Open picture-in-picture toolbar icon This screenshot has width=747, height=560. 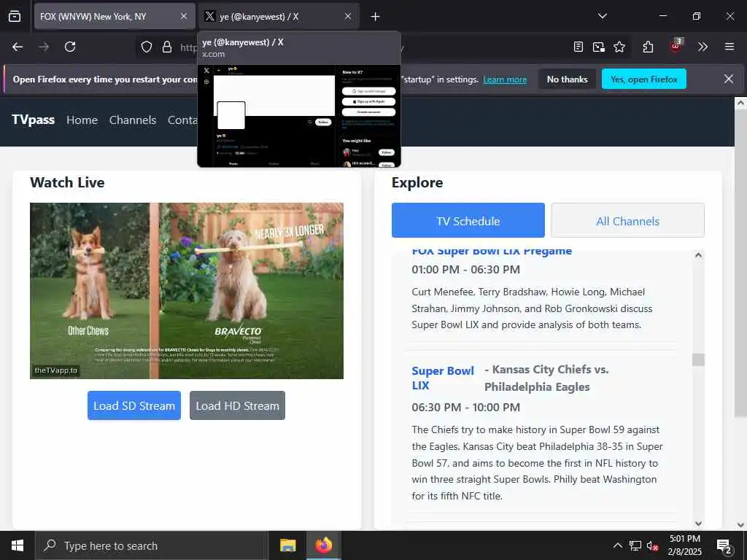598,47
